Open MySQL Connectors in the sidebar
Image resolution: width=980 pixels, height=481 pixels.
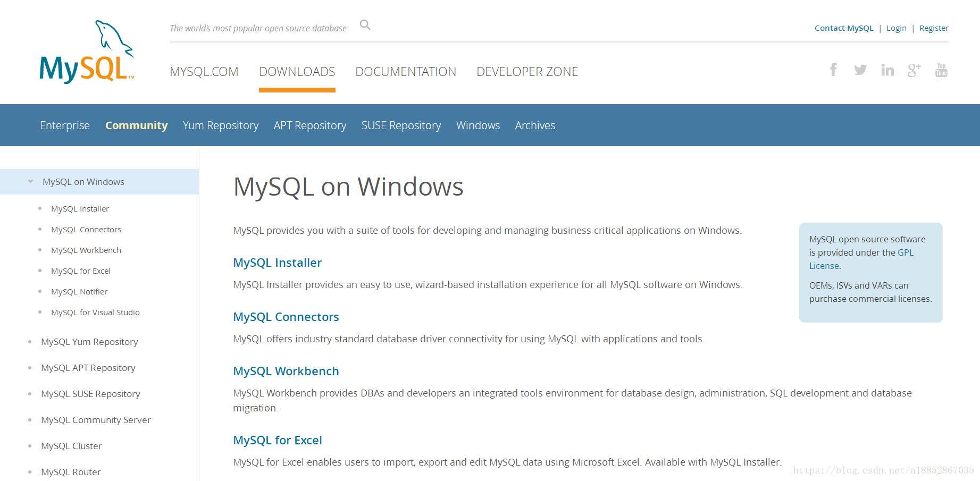[x=86, y=230]
